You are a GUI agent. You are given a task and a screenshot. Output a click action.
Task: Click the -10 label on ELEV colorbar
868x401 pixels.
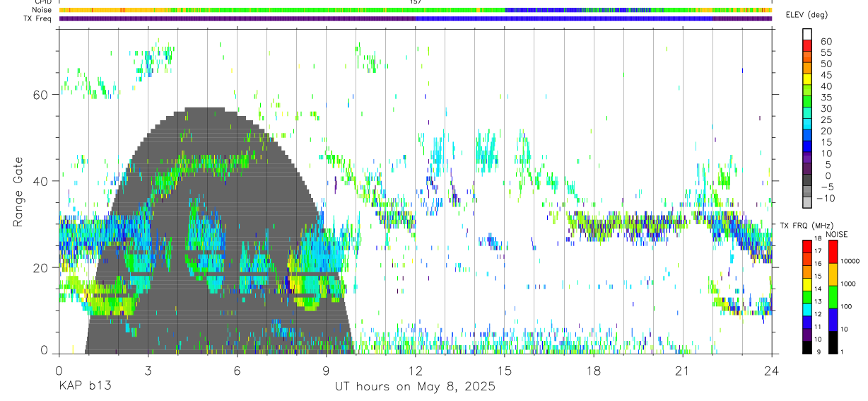click(826, 198)
